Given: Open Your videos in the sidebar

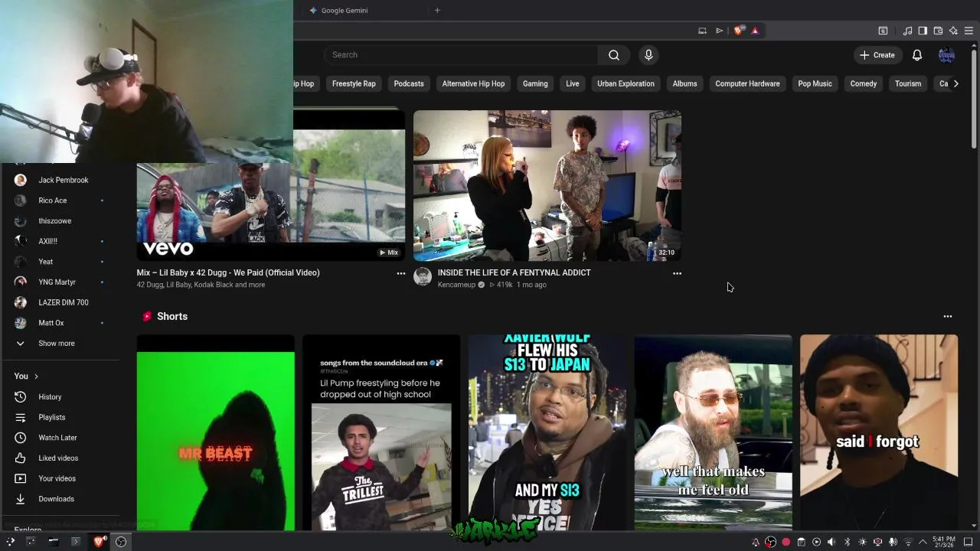Looking at the screenshot, I should pyautogui.click(x=60, y=478).
